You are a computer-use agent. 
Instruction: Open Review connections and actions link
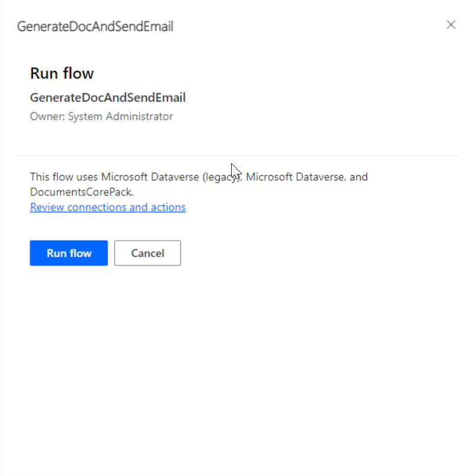tap(108, 207)
